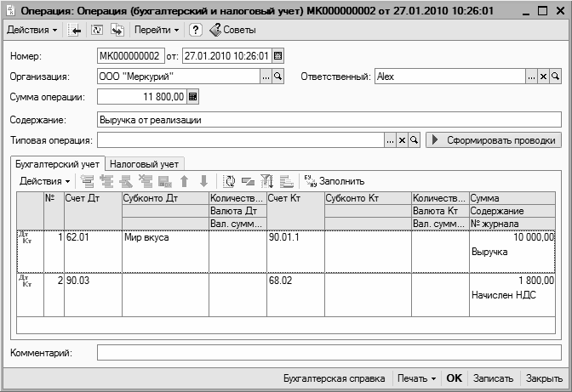This screenshot has height=392, width=572.
Task: Click magnifier icon for Организация field
Action: [277, 77]
